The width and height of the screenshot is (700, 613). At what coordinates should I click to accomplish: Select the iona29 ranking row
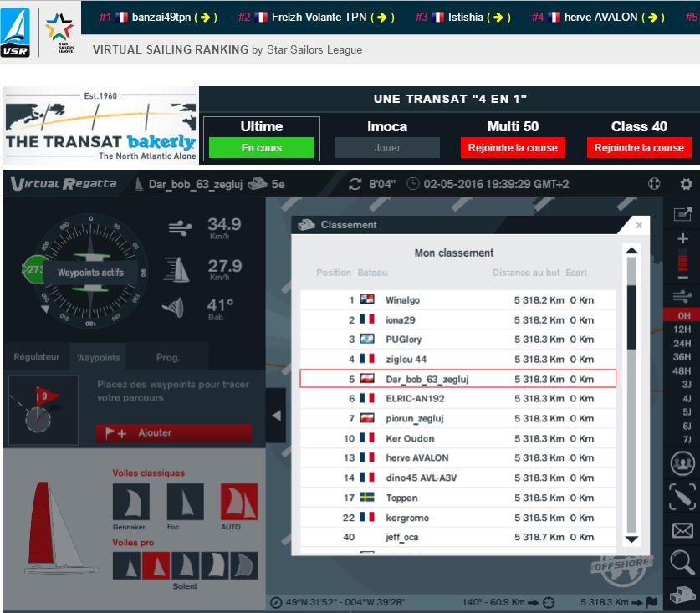click(458, 319)
